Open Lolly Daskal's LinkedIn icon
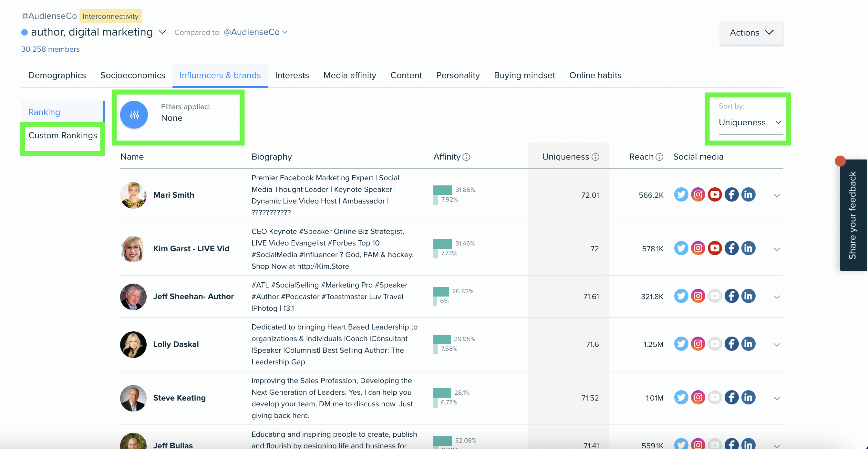This screenshot has width=868, height=449. click(749, 344)
